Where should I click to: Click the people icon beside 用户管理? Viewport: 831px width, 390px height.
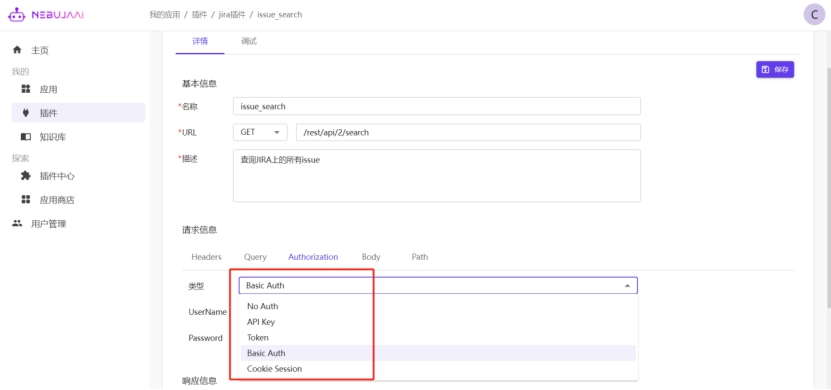pos(17,224)
